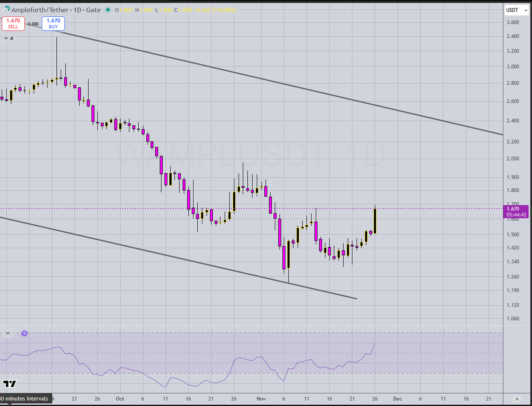Toggle auto scale 'A' button
Image resolution: width=532 pixels, height=406 pixels.
pyautogui.click(x=517, y=398)
